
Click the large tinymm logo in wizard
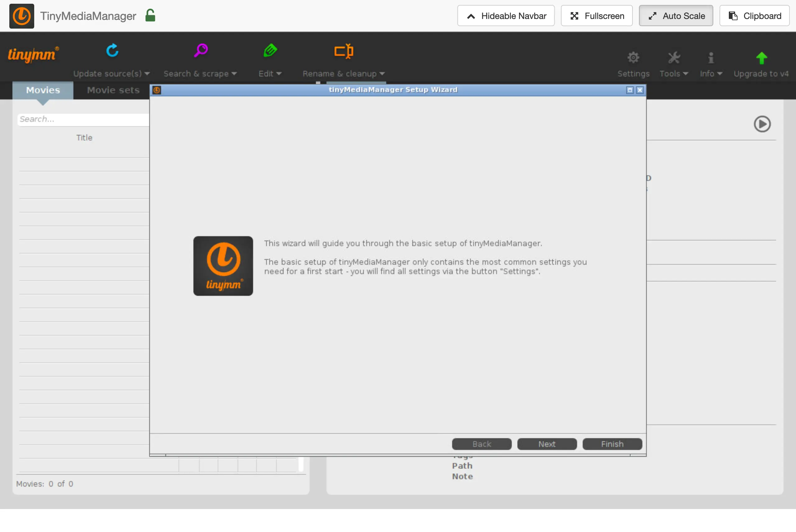[x=223, y=266]
